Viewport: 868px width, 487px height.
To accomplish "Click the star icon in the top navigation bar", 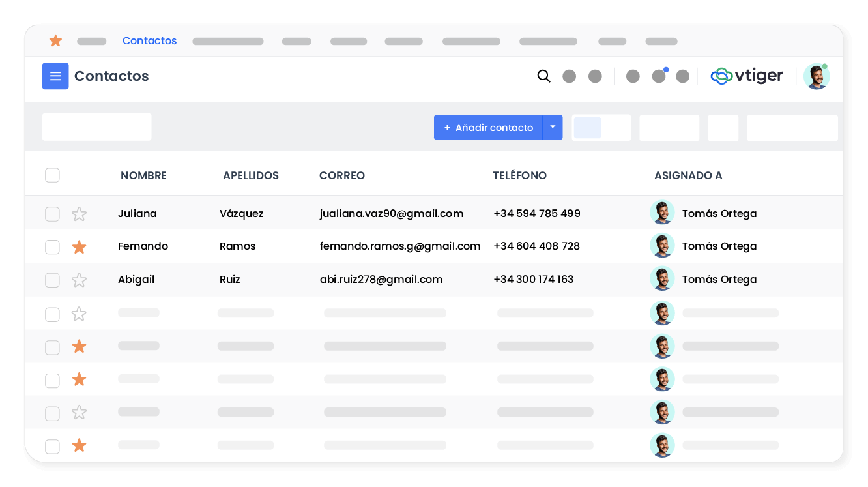I will [55, 40].
